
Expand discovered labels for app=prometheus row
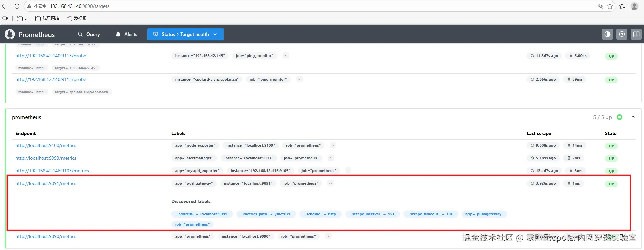pyautogui.click(x=328, y=236)
